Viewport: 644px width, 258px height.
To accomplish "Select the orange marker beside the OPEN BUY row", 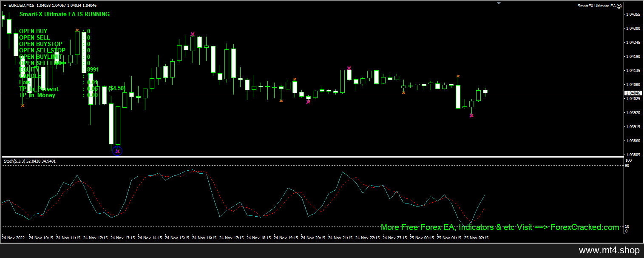I will [x=77, y=31].
